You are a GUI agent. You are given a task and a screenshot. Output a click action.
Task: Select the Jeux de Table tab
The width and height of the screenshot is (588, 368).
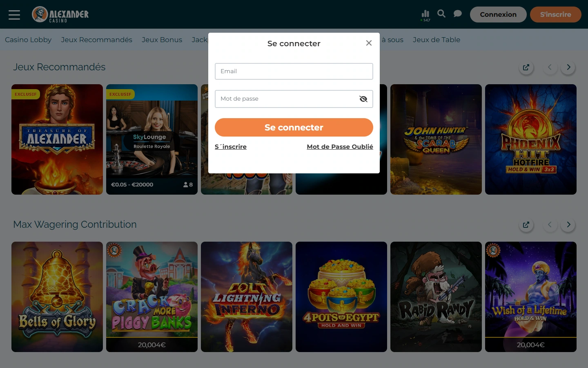click(x=437, y=40)
